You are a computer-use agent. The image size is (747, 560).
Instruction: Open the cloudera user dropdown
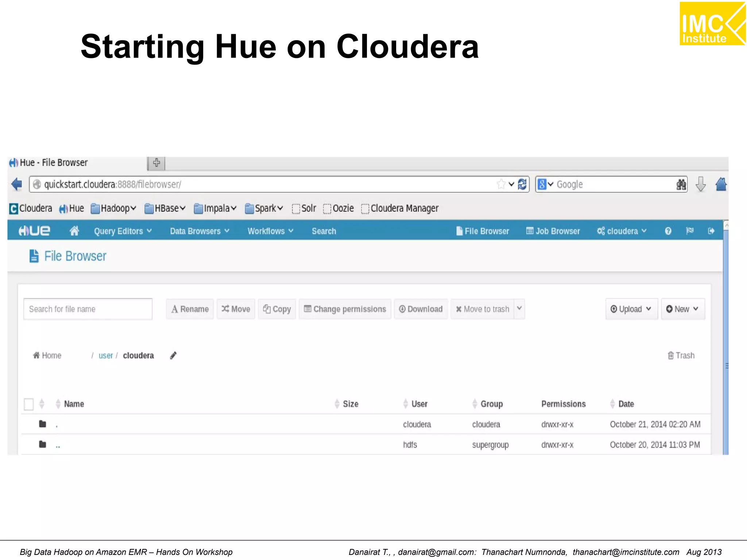pos(622,231)
